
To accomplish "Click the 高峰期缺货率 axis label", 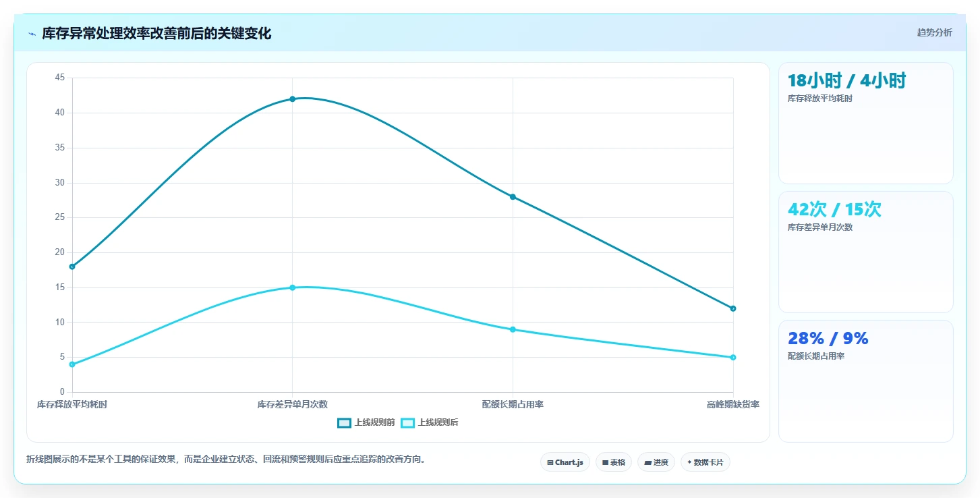I will click(733, 405).
